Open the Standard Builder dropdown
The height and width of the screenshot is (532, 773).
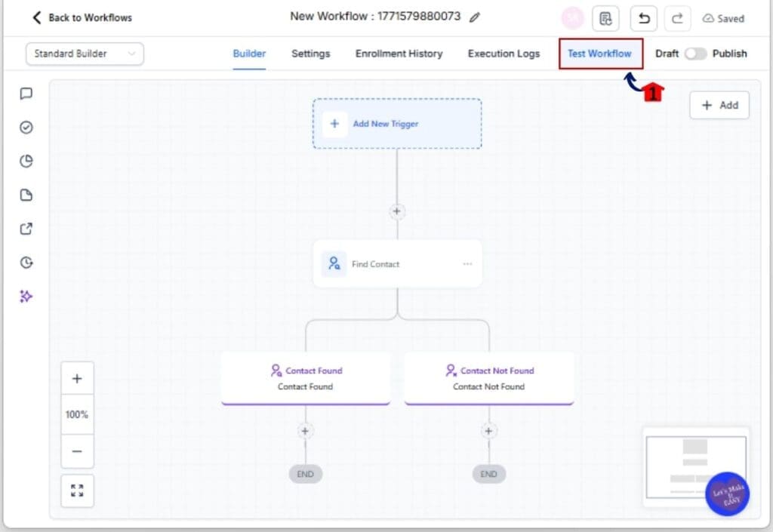pos(85,54)
